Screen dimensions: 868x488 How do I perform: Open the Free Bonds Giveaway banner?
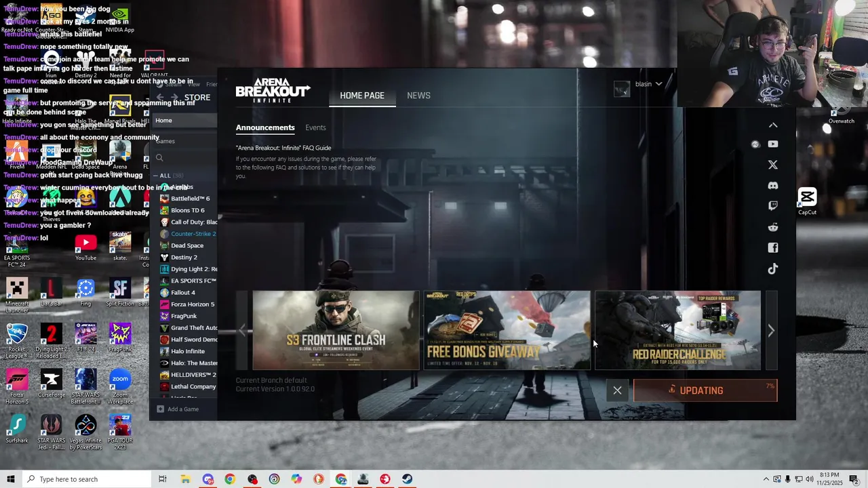(507, 330)
